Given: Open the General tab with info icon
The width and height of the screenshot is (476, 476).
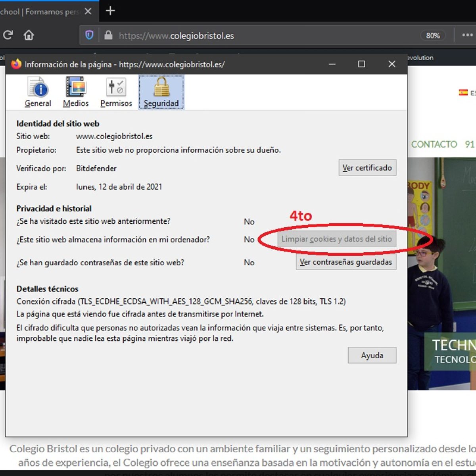Looking at the screenshot, I should pos(38,92).
